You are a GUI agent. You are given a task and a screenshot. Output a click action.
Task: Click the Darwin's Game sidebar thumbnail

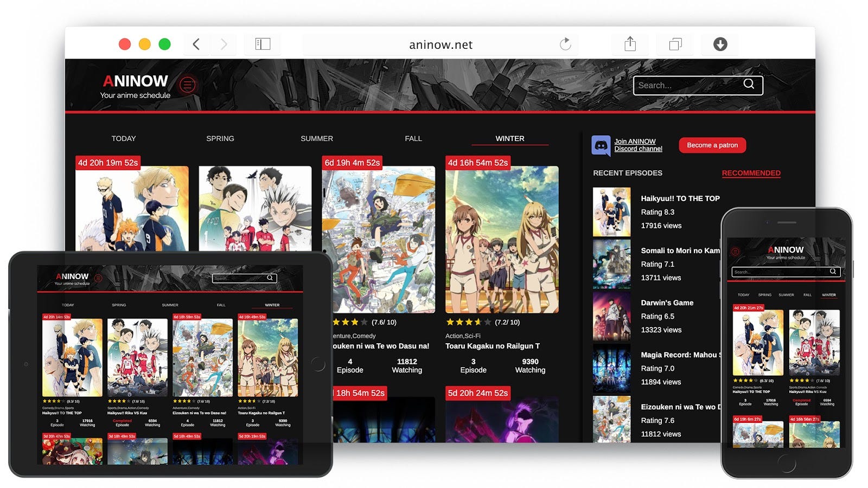(612, 316)
